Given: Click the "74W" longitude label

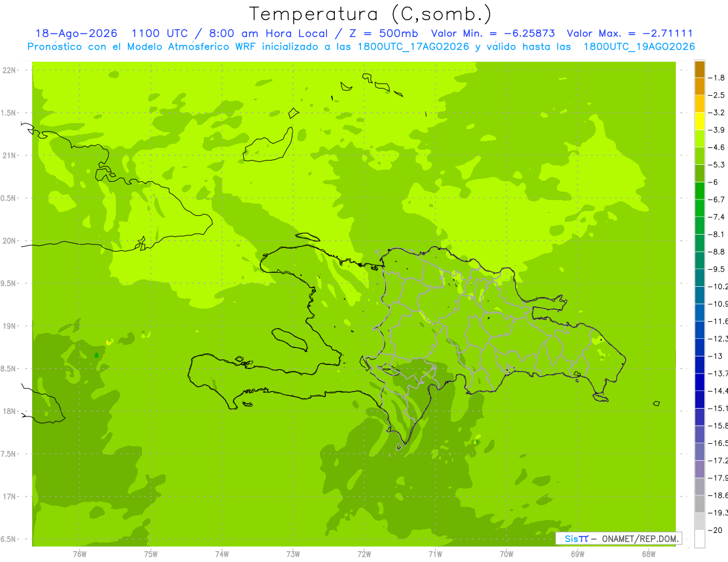Looking at the screenshot, I should click(x=222, y=554).
